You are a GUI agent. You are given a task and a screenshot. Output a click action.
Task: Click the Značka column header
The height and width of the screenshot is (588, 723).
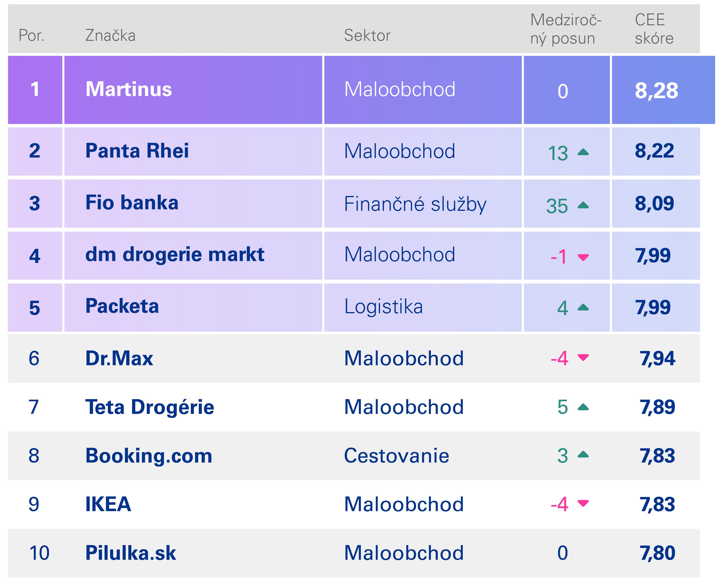point(110,36)
